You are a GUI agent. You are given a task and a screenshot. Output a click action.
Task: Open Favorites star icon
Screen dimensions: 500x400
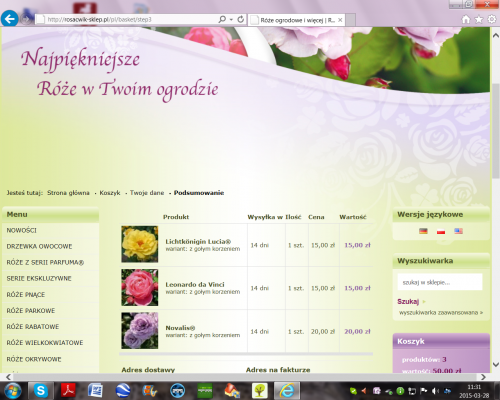[x=479, y=19]
